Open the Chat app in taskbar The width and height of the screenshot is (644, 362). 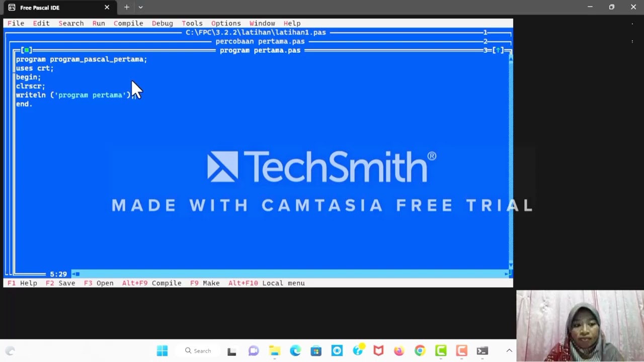tap(254, 351)
